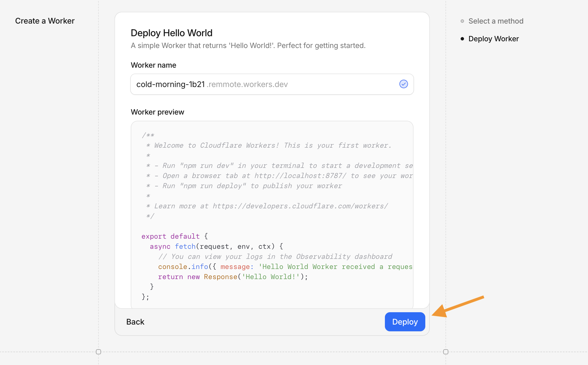Edit the Worker name field cold-morning-1b21
This screenshot has width=588, height=365.
pos(272,84)
